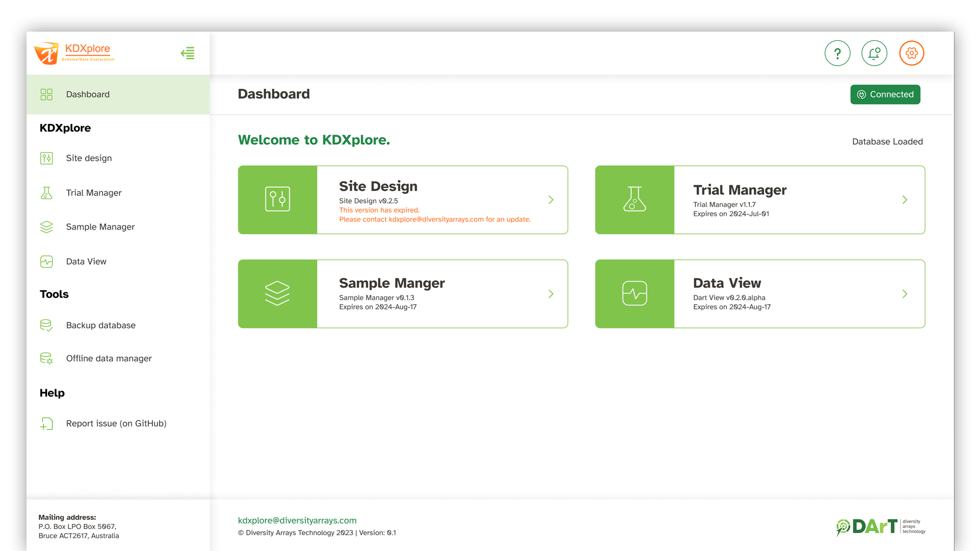This screenshot has height=551, width=980.
Task: Click 'Sample Manager v0.1.3' version text
Action: click(377, 298)
